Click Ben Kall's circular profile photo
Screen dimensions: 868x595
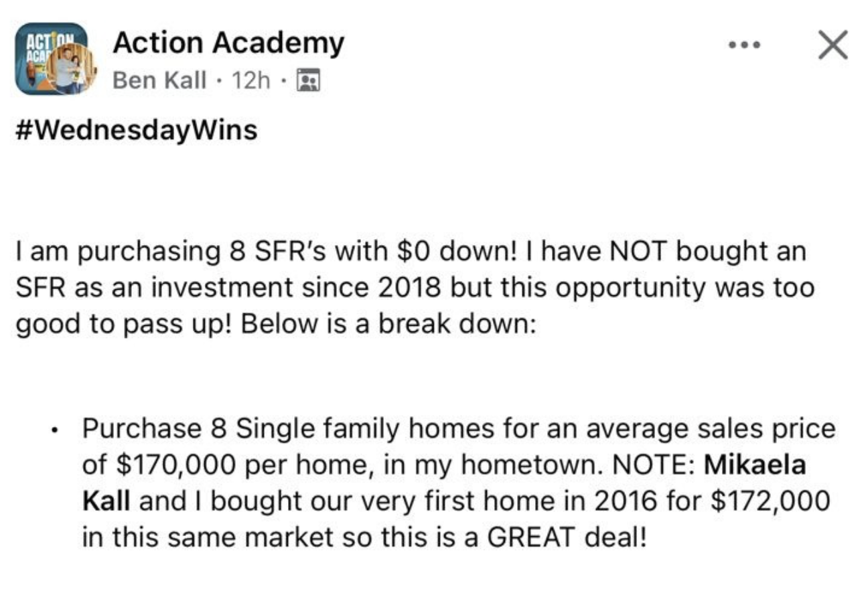[71, 70]
